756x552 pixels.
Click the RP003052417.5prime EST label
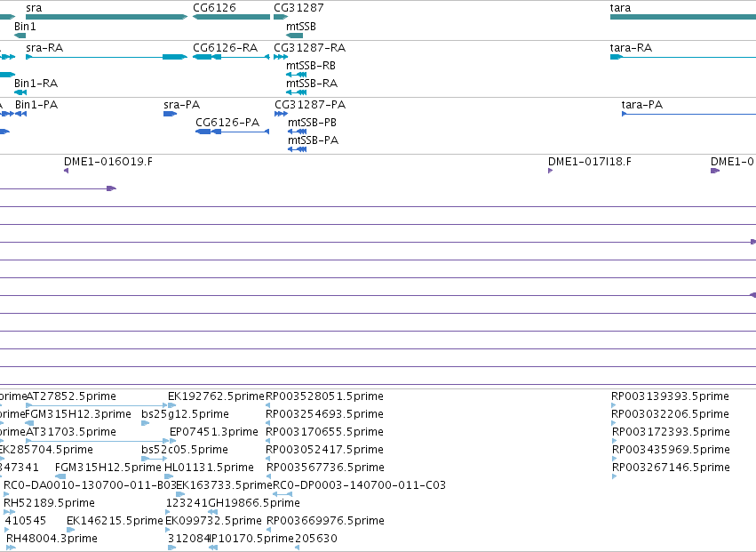coord(324,450)
